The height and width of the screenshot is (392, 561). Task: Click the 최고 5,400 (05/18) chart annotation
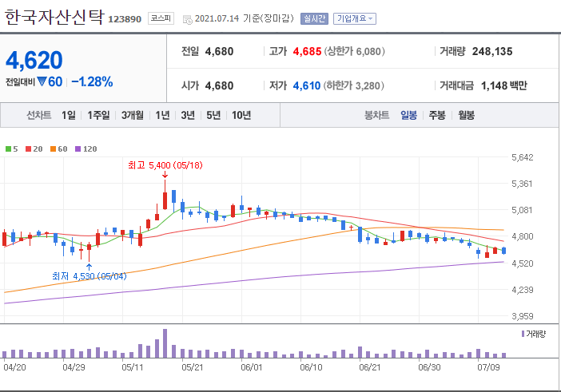[x=165, y=165]
